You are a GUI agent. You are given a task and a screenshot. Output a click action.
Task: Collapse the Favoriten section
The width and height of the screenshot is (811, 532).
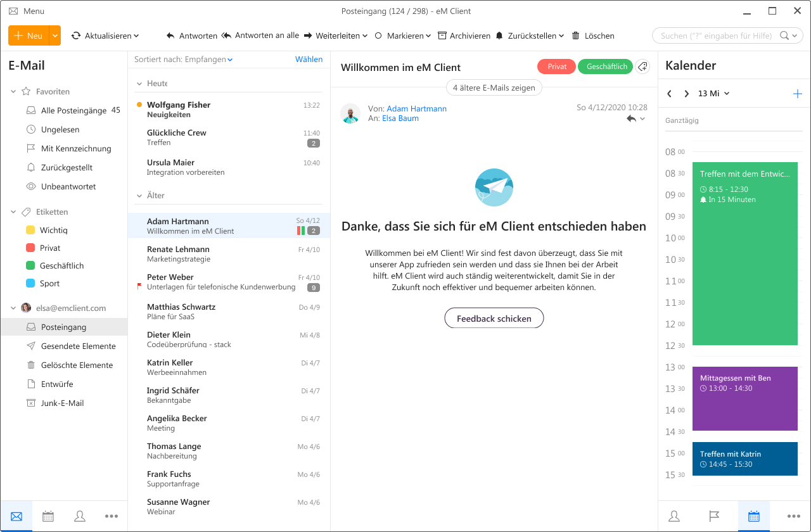13,92
